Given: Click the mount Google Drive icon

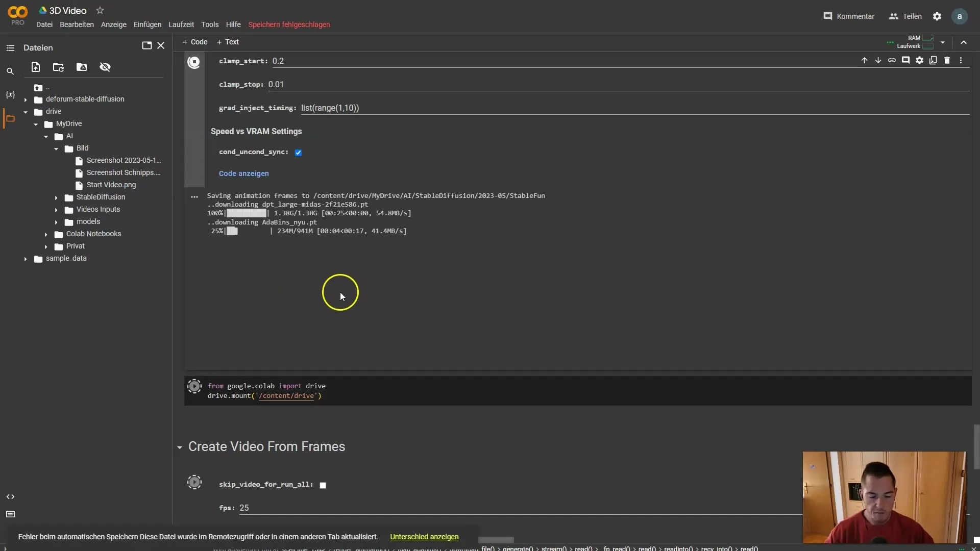Looking at the screenshot, I should pyautogui.click(x=82, y=67).
